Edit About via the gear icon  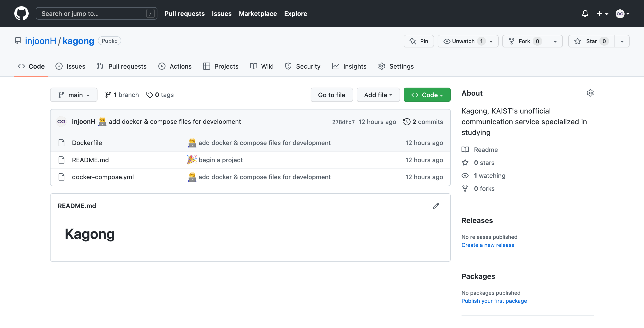point(590,93)
